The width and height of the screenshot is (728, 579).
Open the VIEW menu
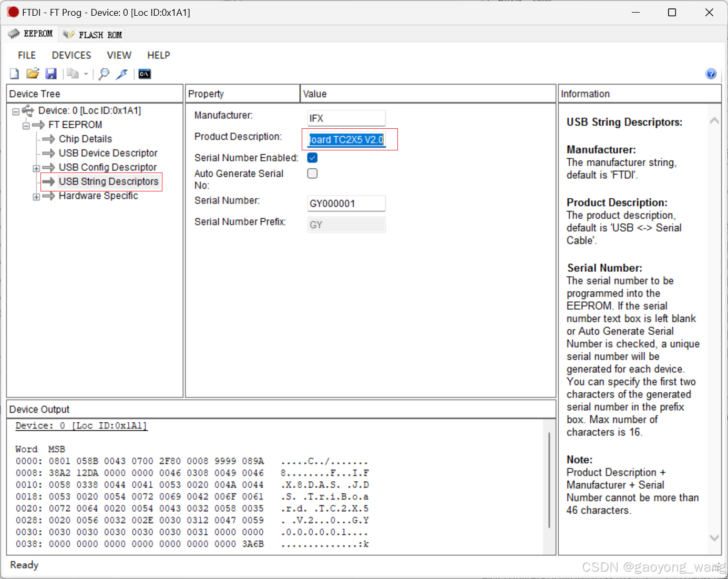coord(119,55)
